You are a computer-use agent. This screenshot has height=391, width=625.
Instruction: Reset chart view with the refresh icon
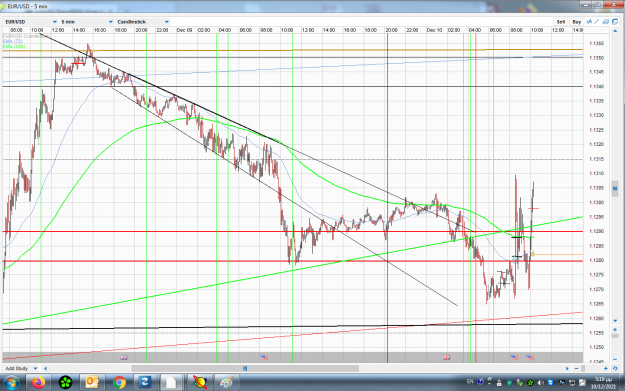pyautogui.click(x=615, y=369)
